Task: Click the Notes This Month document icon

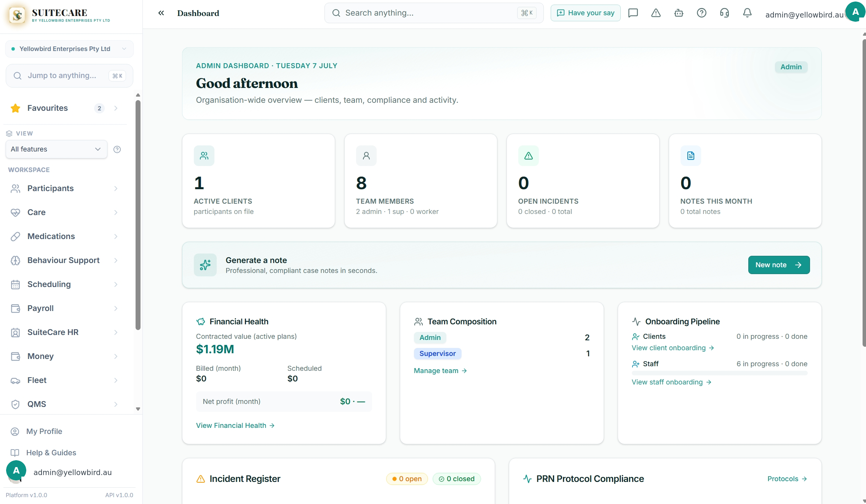Action: click(x=691, y=156)
